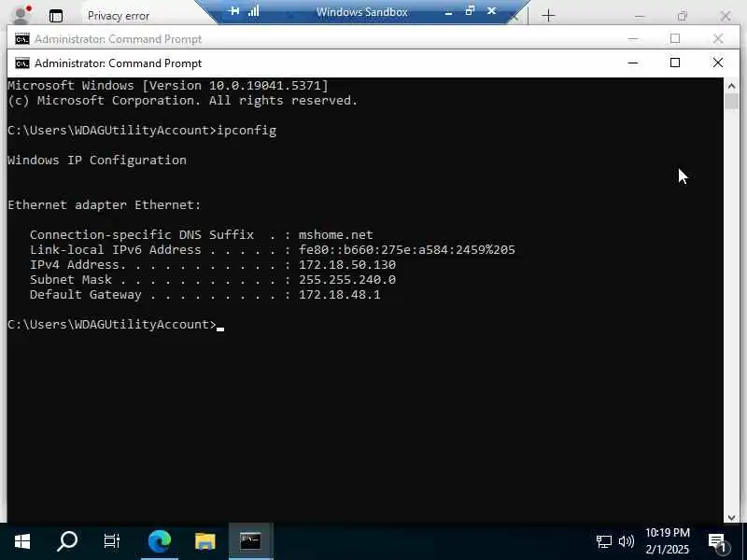Click the console vertical scrollbar thumb
The height and width of the screenshot is (560, 747).
tap(731, 102)
